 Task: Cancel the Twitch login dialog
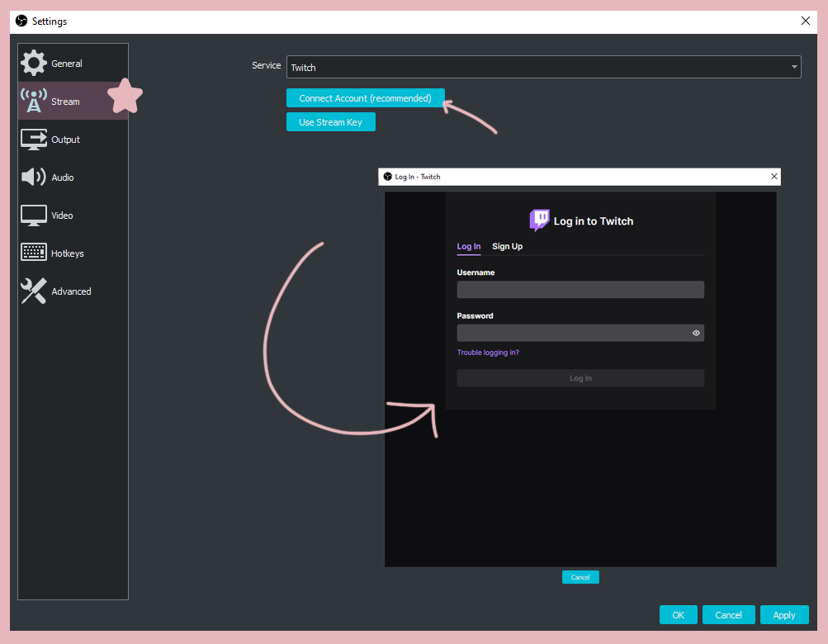(580, 577)
